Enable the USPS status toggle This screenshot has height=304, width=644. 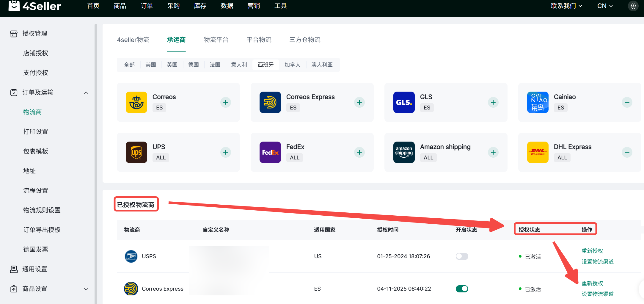pyautogui.click(x=462, y=256)
